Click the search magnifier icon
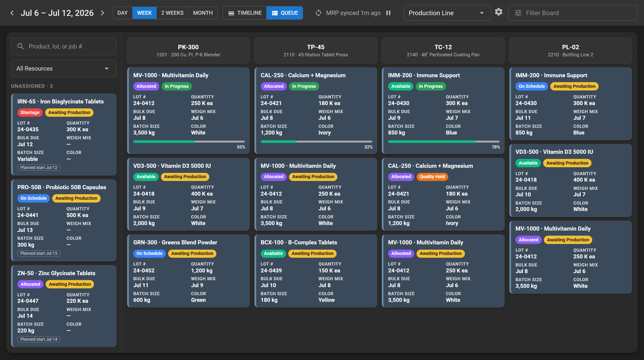The width and height of the screenshot is (644, 360). (20, 46)
